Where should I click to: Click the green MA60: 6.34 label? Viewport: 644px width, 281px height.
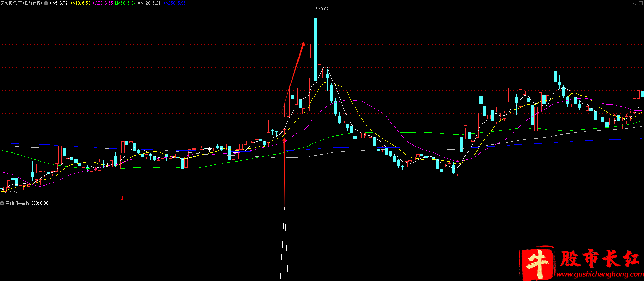point(125,3)
